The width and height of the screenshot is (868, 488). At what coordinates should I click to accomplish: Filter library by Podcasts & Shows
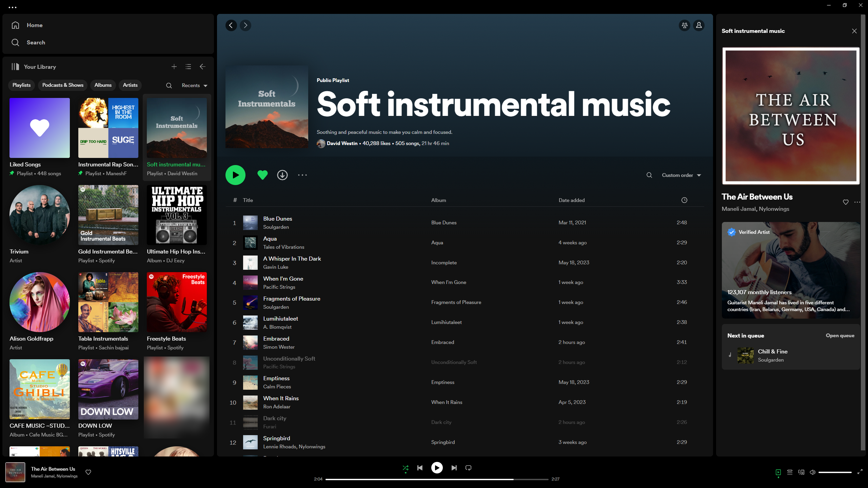coord(62,85)
